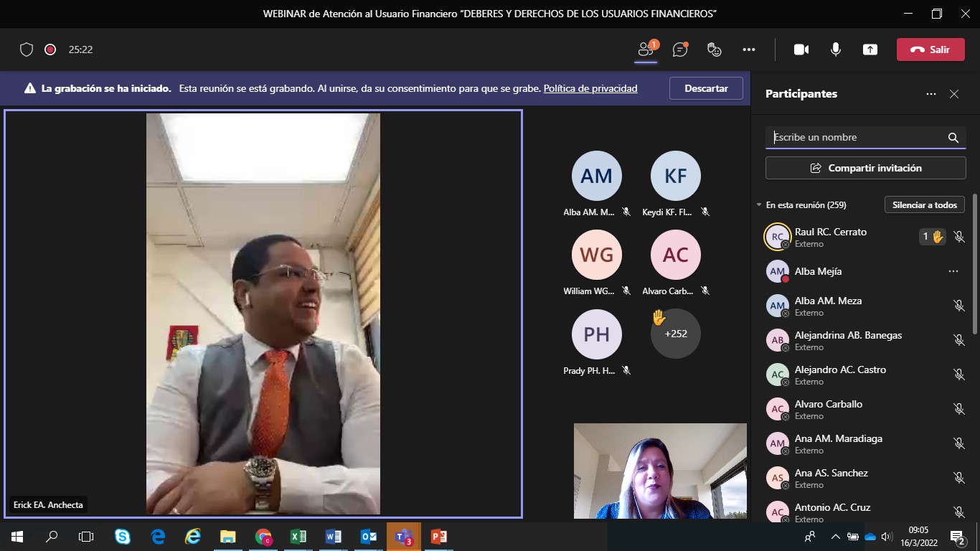This screenshot has height=551, width=980.
Task: Collapse the 'En esta reunión (259)' list
Action: pyautogui.click(x=759, y=205)
